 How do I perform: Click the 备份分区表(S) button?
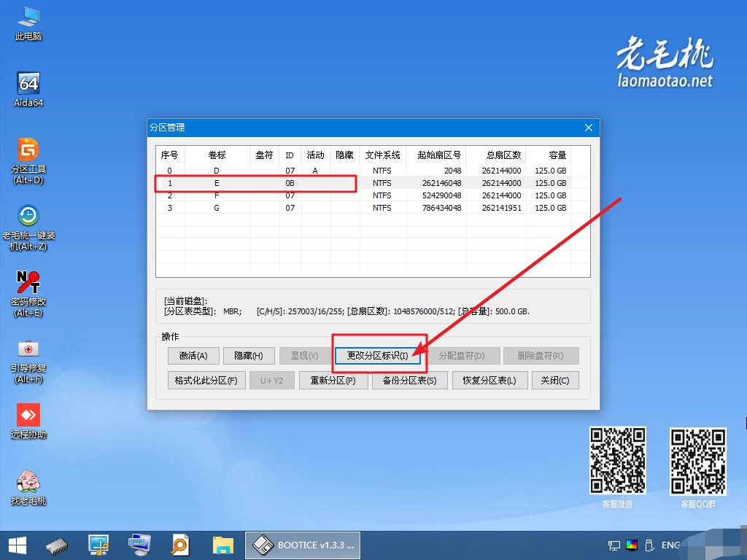pos(410,381)
